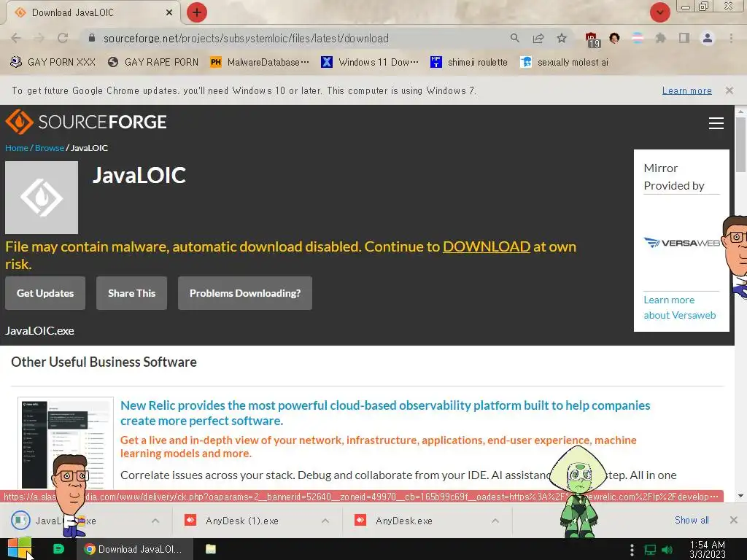Open the red extension with badge 19
The image size is (747, 560).
point(592,39)
